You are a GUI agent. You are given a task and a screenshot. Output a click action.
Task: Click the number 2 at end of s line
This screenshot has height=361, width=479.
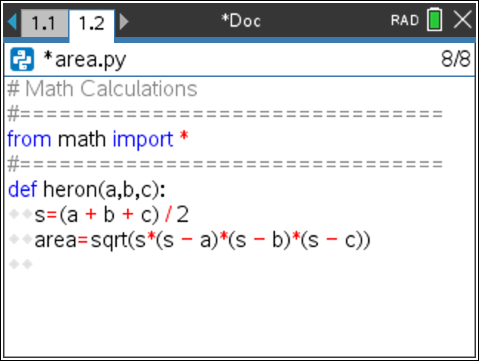pos(183,214)
